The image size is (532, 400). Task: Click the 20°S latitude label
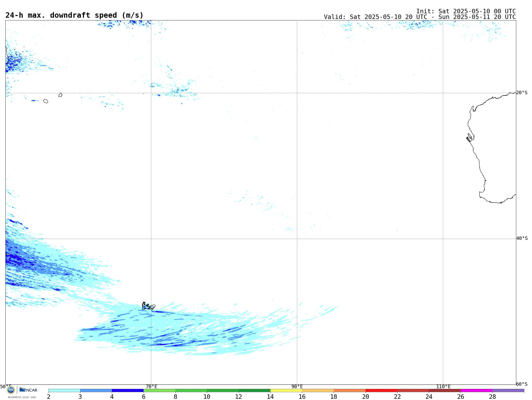tap(522, 93)
